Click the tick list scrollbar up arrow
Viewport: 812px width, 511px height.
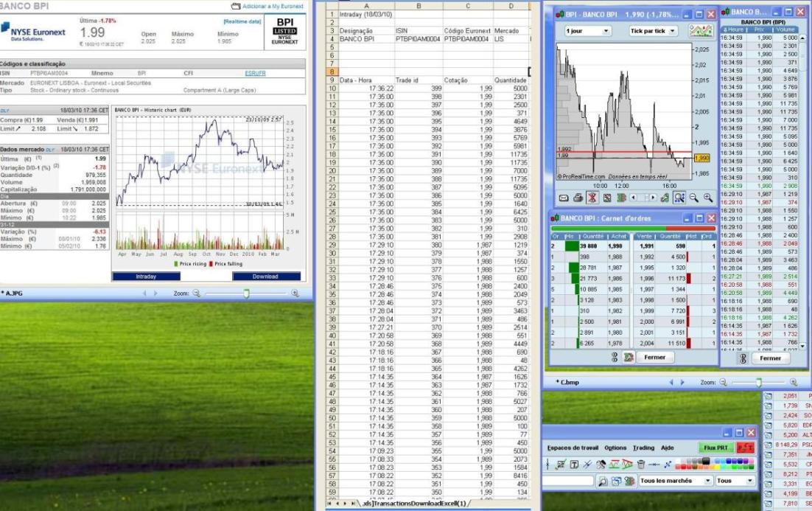coord(802,38)
